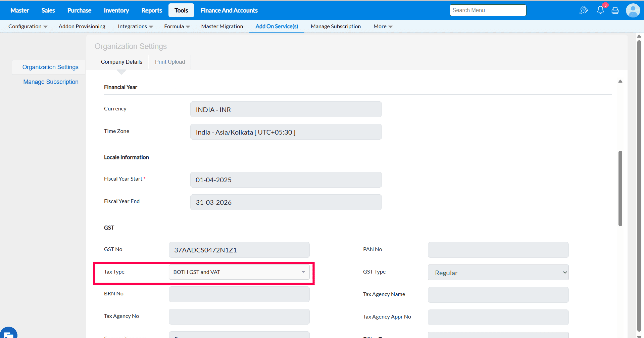Open the chat widget icon

tap(8, 333)
